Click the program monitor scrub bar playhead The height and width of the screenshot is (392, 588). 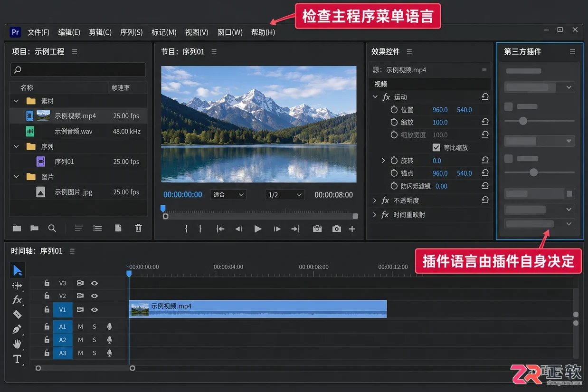(x=163, y=209)
